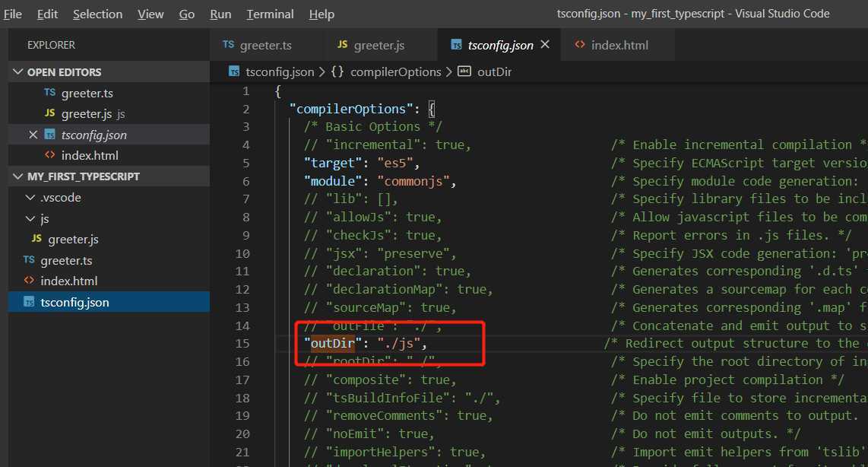This screenshot has width=868, height=467.
Task: Open the View menu
Action: coord(150,14)
